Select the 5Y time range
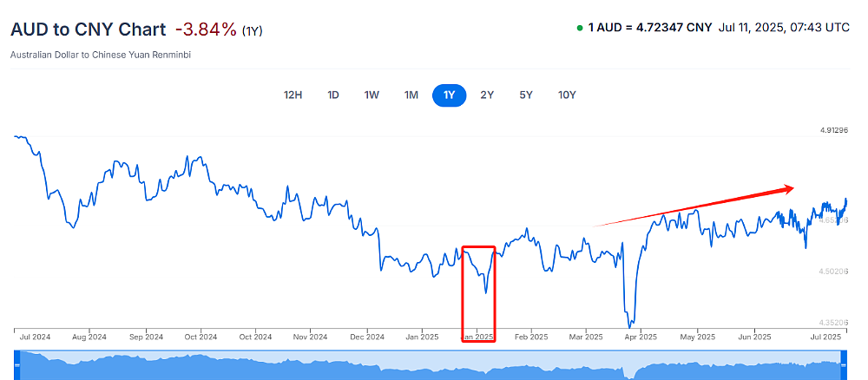 point(526,95)
